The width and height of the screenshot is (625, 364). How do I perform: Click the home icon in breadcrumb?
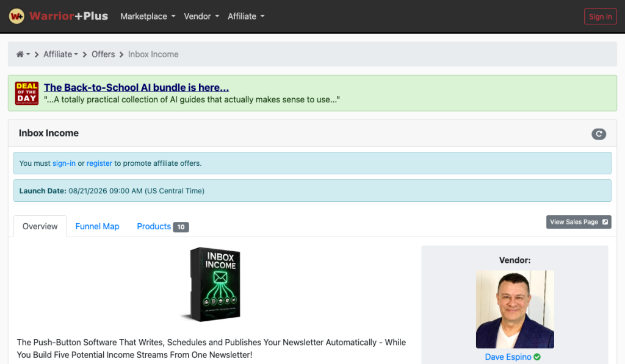pos(20,54)
